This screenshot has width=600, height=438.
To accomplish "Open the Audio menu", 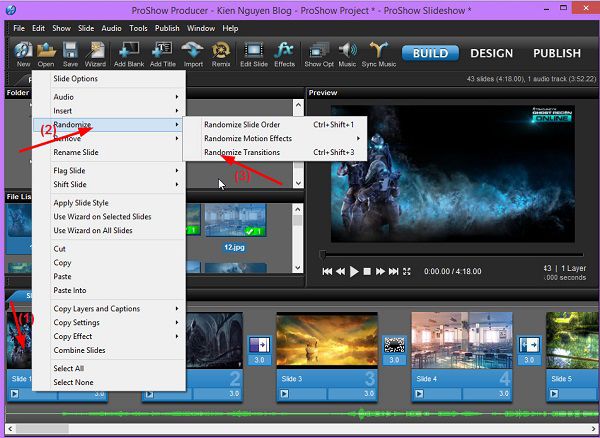I will click(x=111, y=28).
